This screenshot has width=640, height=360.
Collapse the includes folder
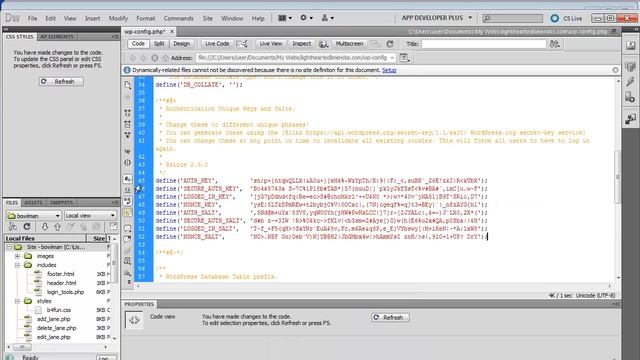pos(18,265)
